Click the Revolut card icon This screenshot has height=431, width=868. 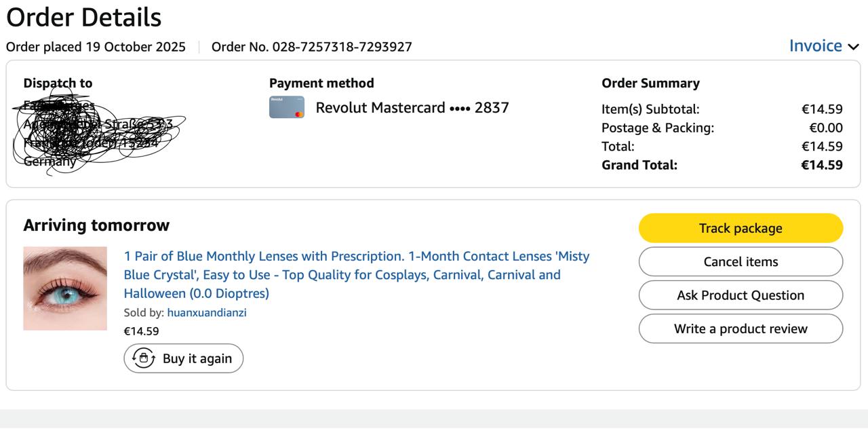287,107
